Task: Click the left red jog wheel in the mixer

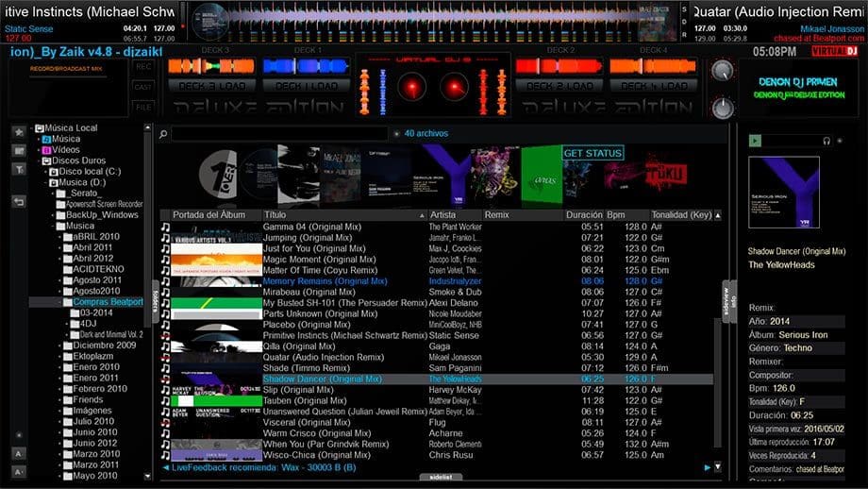Action: [411, 88]
